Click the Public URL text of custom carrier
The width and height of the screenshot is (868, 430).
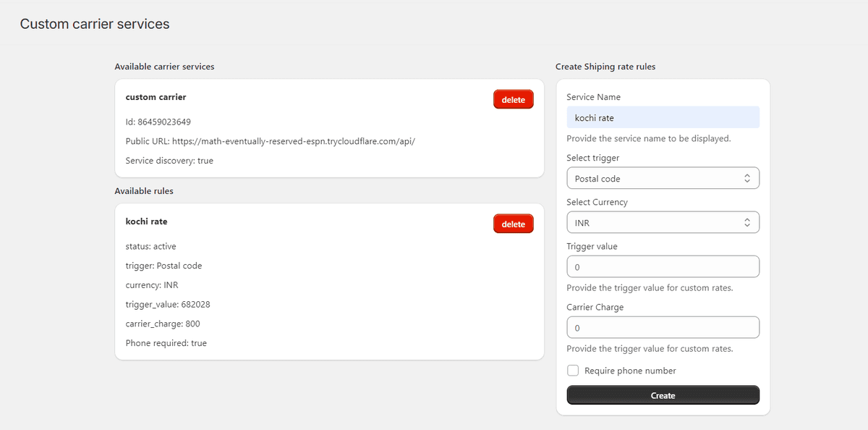270,141
